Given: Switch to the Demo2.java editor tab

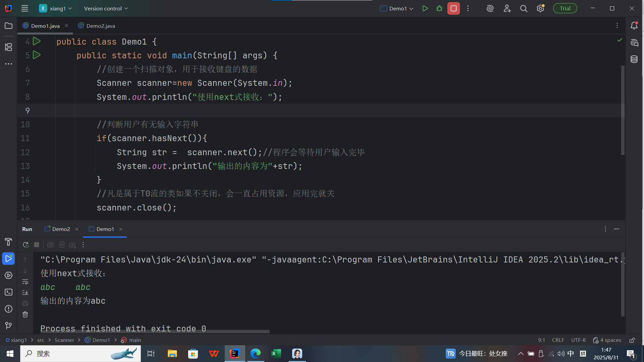Looking at the screenshot, I should (x=100, y=26).
